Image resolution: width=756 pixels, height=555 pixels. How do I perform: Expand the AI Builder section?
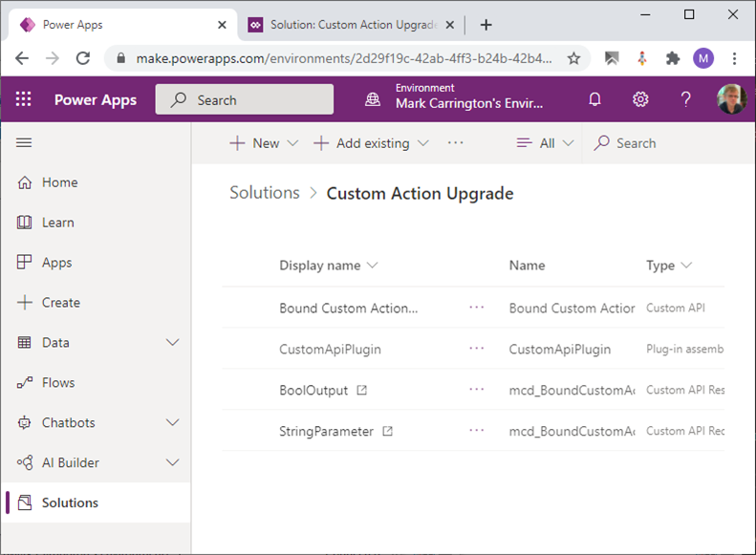173,462
